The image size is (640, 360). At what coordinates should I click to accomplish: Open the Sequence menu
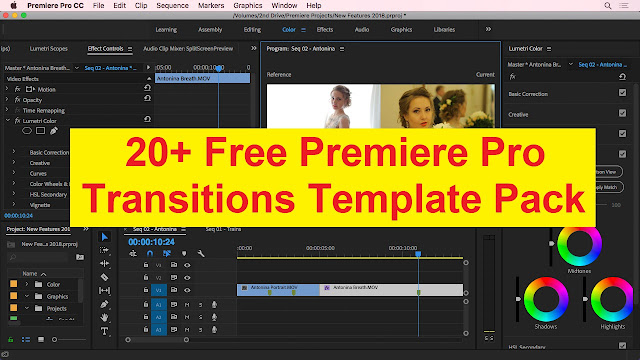[172, 6]
